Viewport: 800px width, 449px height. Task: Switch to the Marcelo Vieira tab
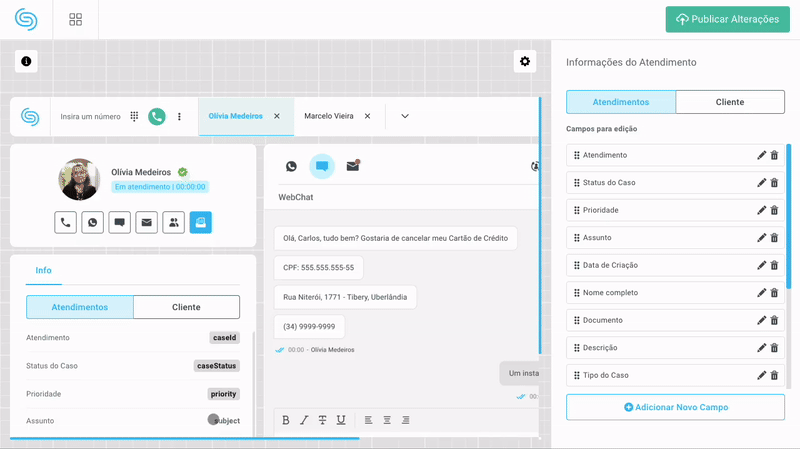pyautogui.click(x=329, y=116)
